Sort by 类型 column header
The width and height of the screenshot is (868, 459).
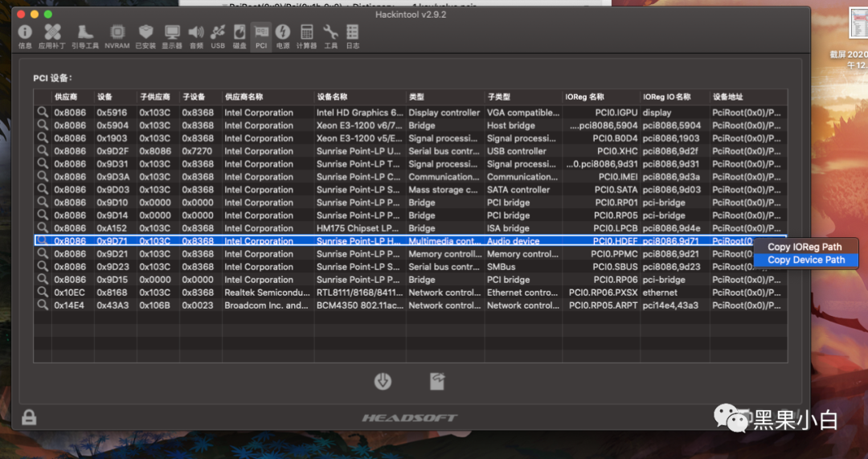point(445,96)
